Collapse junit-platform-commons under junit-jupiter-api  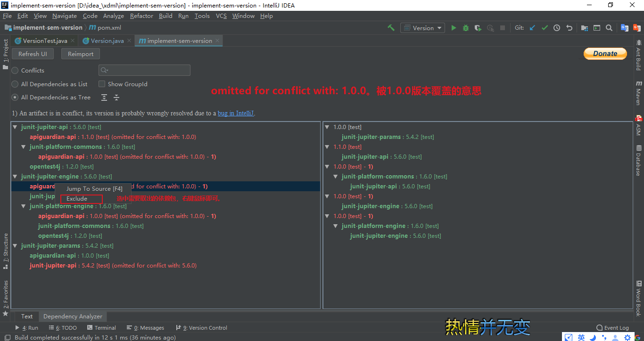[24, 147]
